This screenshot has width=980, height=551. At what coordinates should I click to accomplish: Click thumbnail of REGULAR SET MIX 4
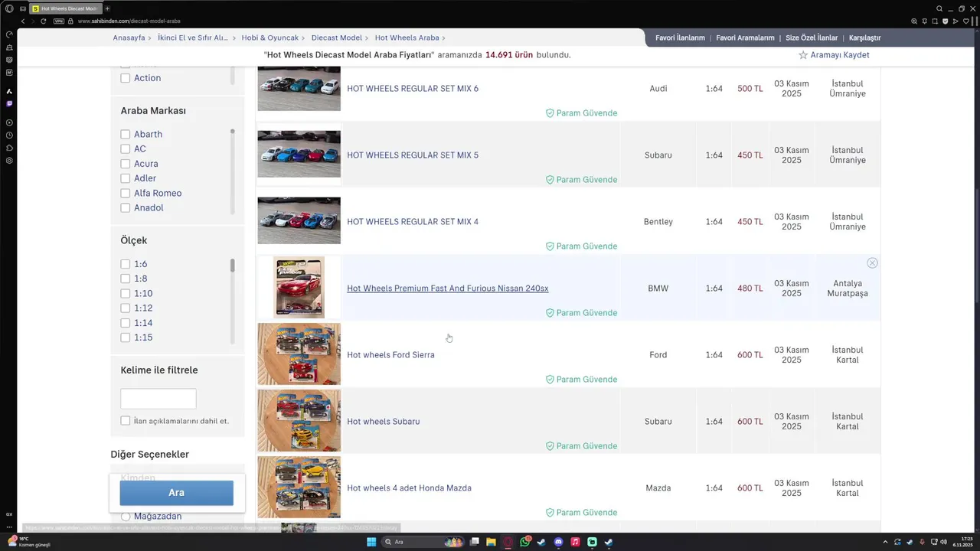(x=299, y=221)
